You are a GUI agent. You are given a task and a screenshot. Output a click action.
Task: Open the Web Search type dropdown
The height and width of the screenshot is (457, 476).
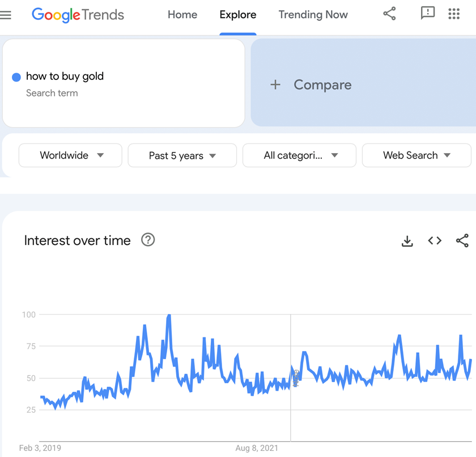coord(416,155)
